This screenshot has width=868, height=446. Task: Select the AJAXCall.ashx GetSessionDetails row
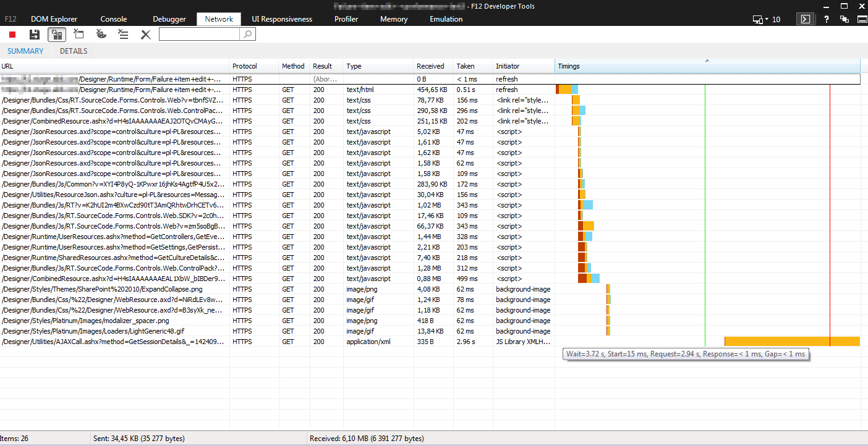pos(430,342)
